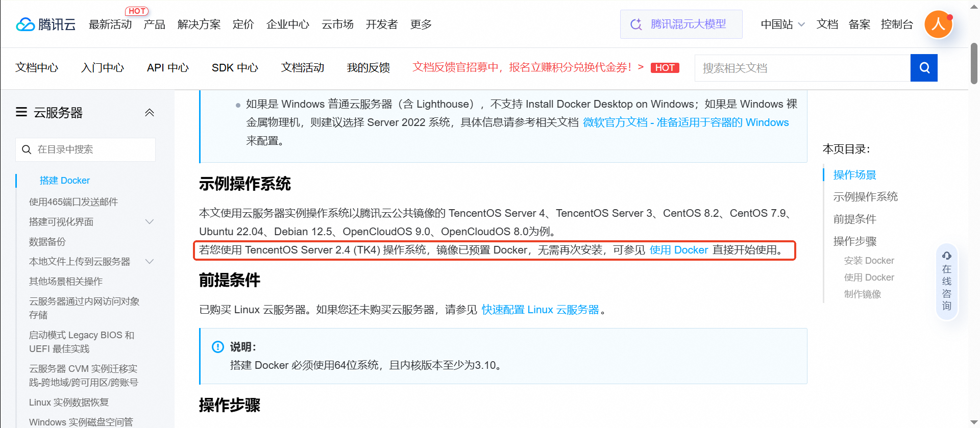This screenshot has height=428, width=980.
Task: Expand the 搭建可视化界面 sidebar item
Action: tap(150, 221)
